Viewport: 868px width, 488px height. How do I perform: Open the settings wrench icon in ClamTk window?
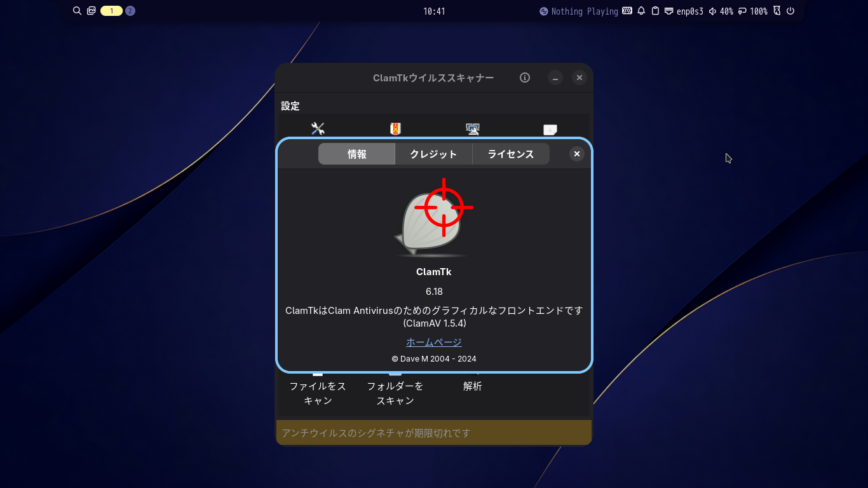(x=318, y=128)
